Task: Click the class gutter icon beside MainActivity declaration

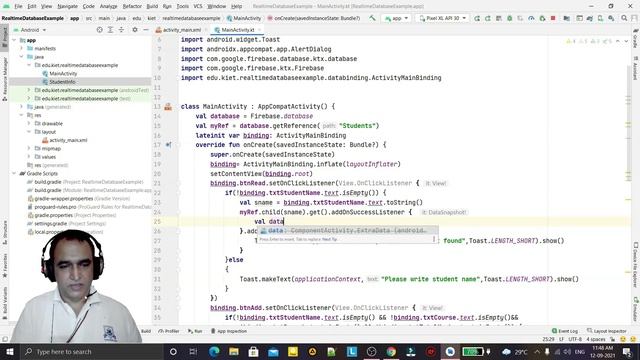Action: pos(168,107)
